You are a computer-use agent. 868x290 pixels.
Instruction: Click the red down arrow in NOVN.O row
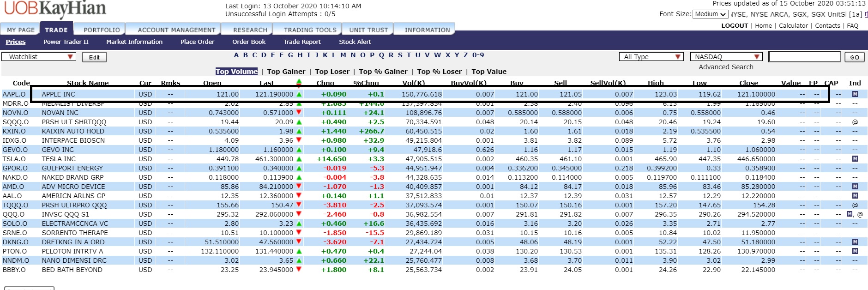tap(299, 112)
